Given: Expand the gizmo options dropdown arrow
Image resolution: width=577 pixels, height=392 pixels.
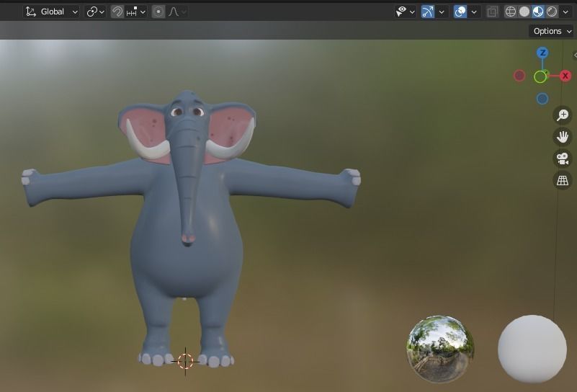Looking at the screenshot, I should pos(442,12).
